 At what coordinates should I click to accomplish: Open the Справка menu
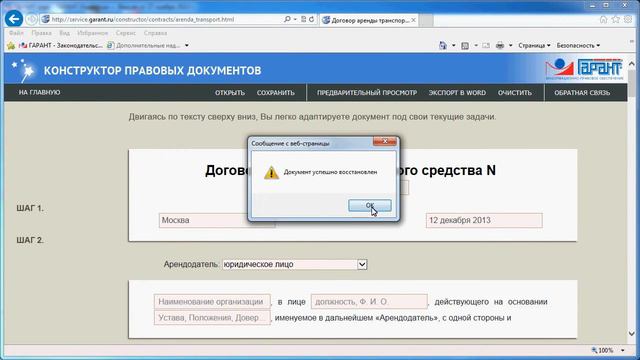[155, 33]
